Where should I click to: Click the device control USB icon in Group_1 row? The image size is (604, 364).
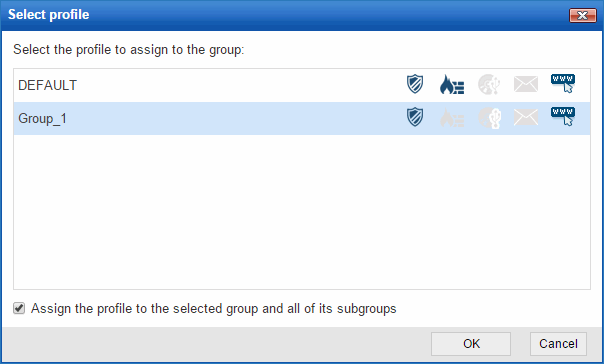[x=489, y=117]
